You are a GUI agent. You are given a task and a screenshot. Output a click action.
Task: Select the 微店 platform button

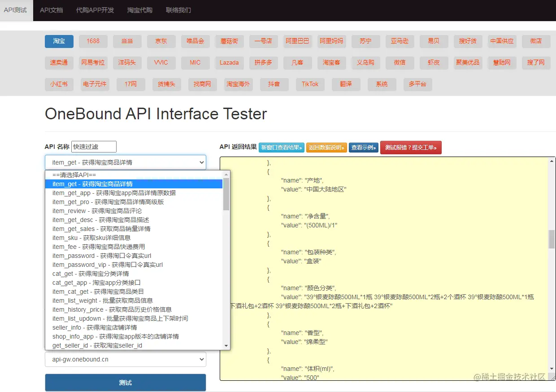536,41
